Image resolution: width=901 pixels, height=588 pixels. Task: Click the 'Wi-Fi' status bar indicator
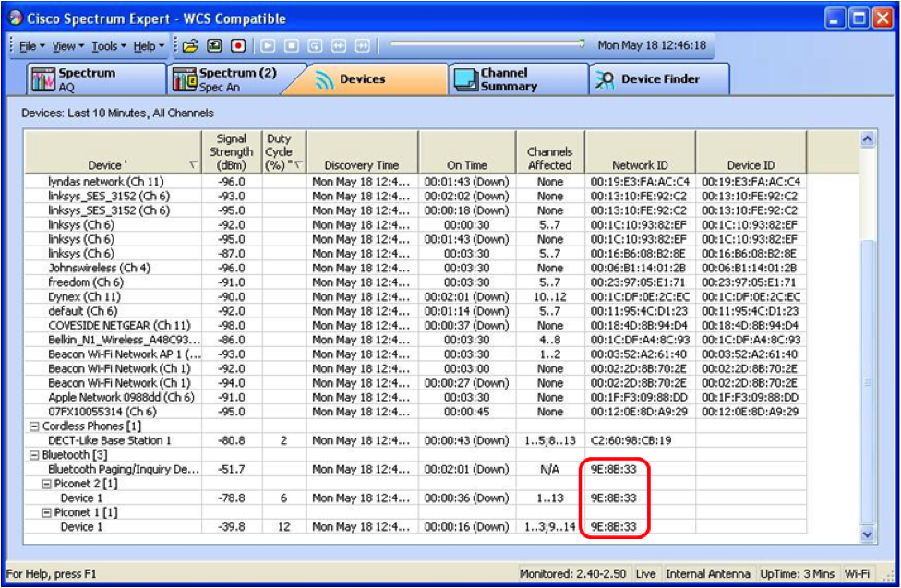(856, 573)
